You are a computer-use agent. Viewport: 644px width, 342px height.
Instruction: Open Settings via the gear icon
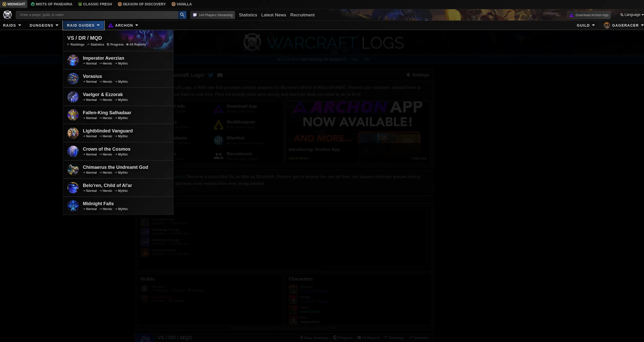pos(408,75)
